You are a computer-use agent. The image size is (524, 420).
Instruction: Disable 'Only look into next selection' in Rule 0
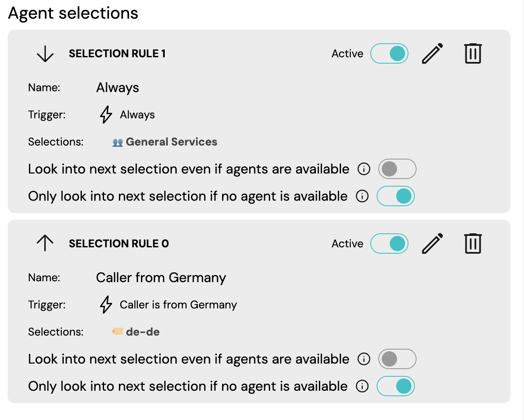click(x=396, y=386)
